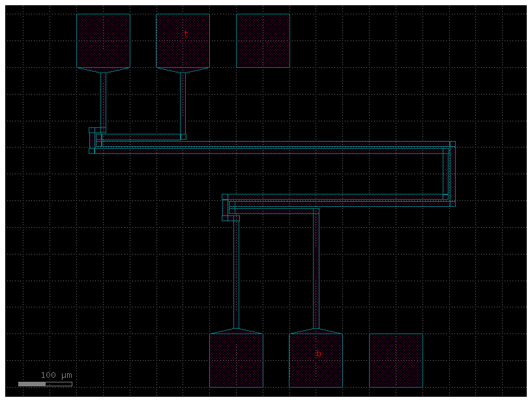The width and height of the screenshot is (532, 402).
Task: Select the top-left bond pad
Action: 103,39
